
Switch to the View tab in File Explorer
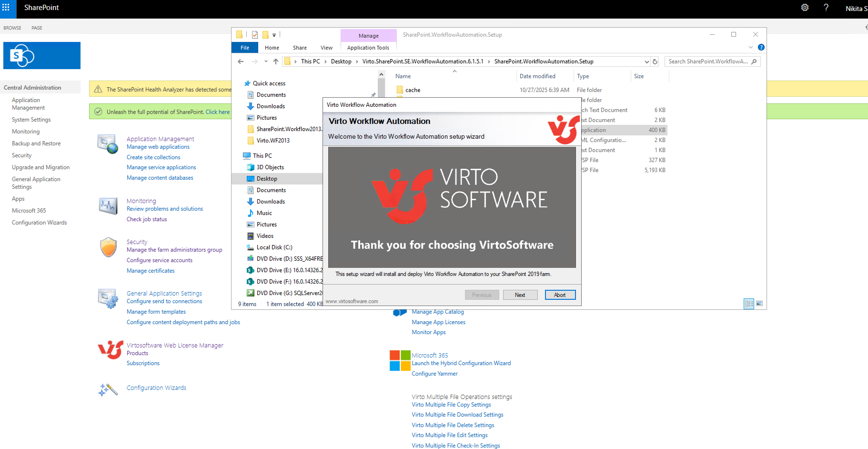326,47
